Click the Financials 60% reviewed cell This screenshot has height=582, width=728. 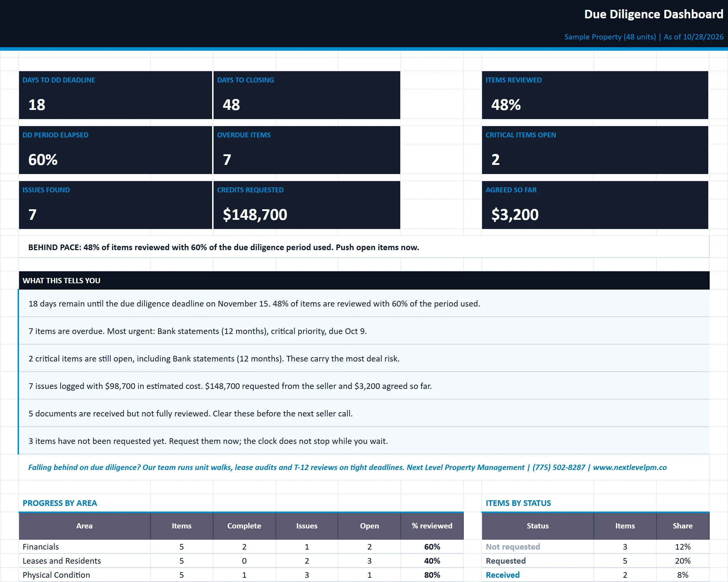click(x=432, y=547)
